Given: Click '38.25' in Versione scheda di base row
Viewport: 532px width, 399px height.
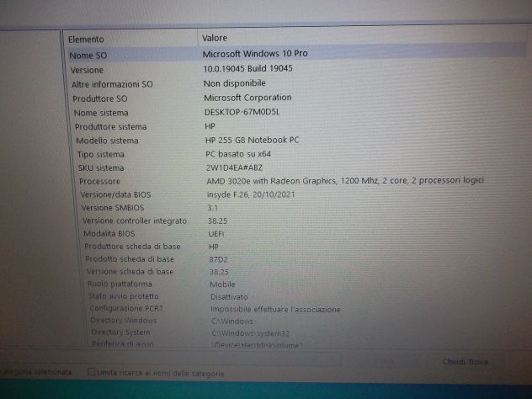Looking at the screenshot, I should (x=219, y=272).
